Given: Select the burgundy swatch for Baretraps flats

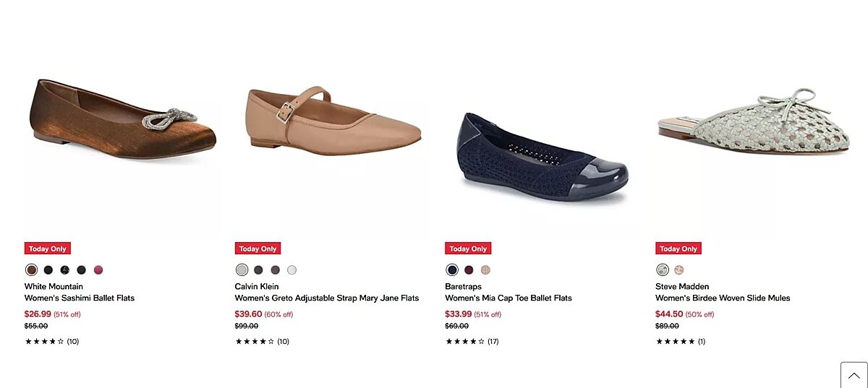Looking at the screenshot, I should coord(469,270).
